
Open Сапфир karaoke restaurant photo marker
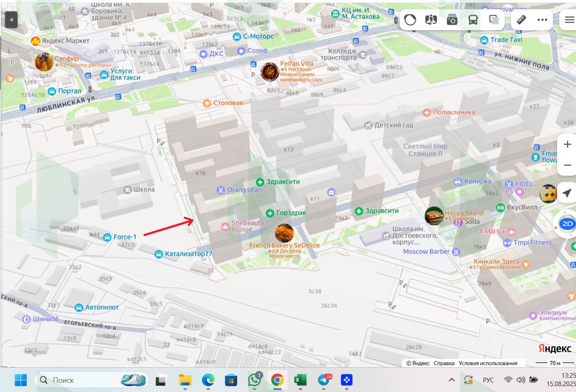[44, 62]
